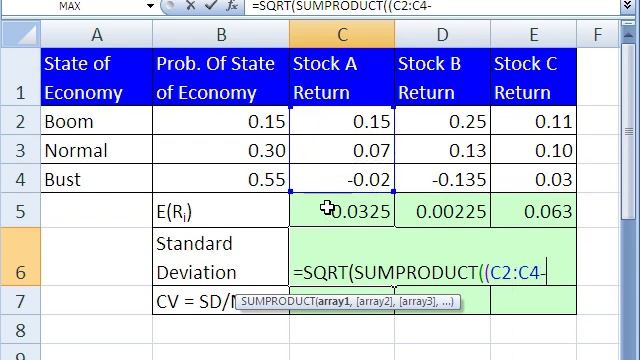Click the E(Ri) label cell
Image resolution: width=640 pixels, height=360 pixels.
221,211
